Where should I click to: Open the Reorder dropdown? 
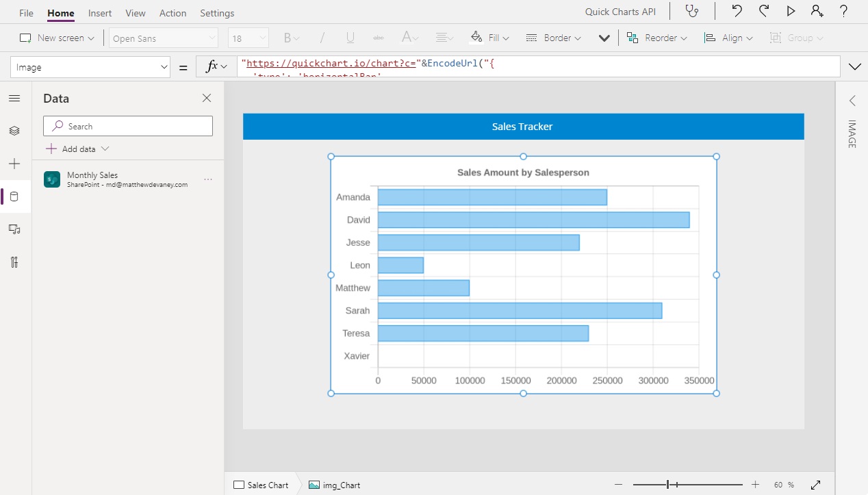(656, 38)
